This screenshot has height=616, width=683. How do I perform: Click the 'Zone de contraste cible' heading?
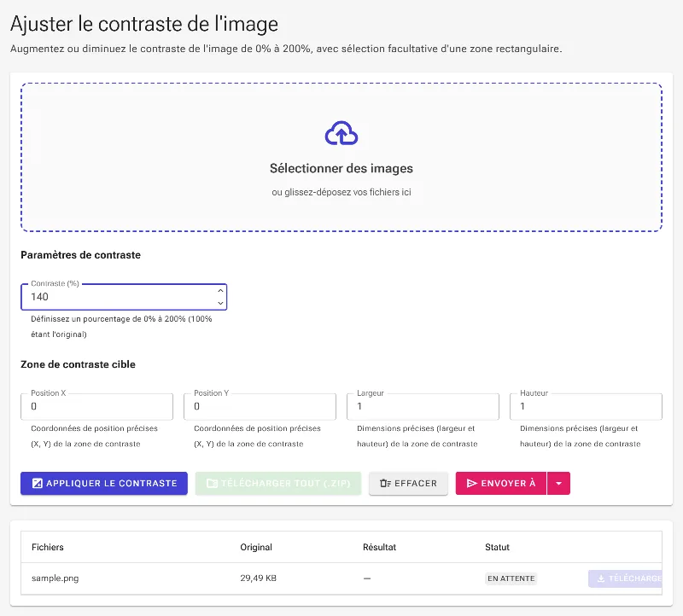pos(78,364)
